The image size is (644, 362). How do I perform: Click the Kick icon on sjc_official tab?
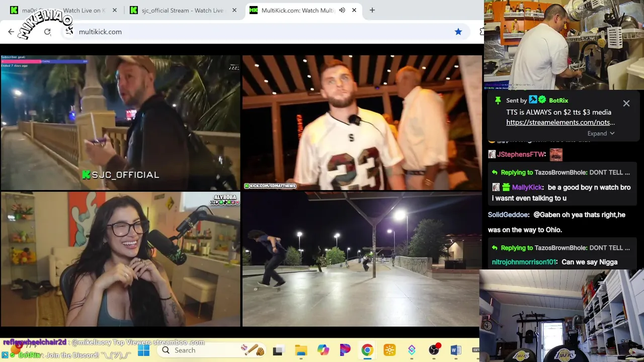(x=134, y=10)
